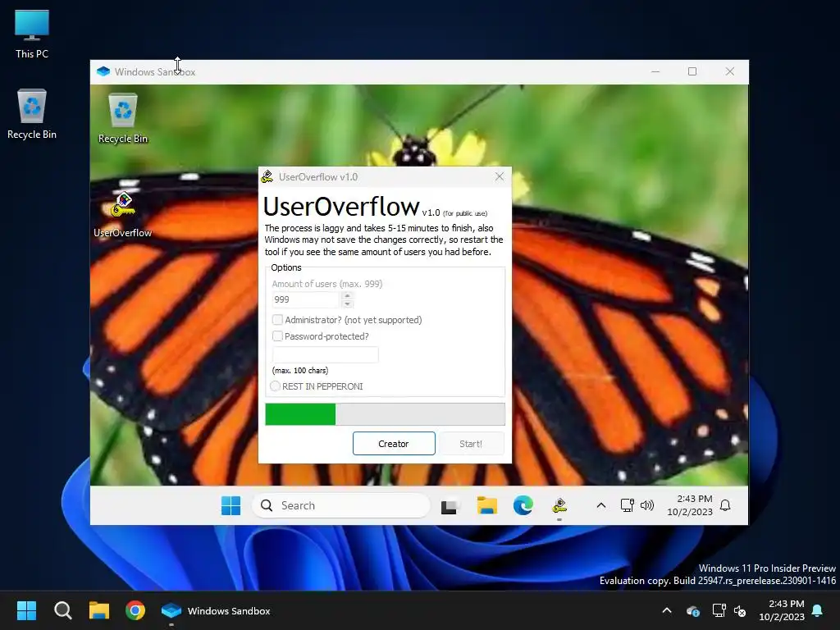Click the UserOverflow title bar key icon
This screenshot has height=630, width=840.
(x=267, y=177)
